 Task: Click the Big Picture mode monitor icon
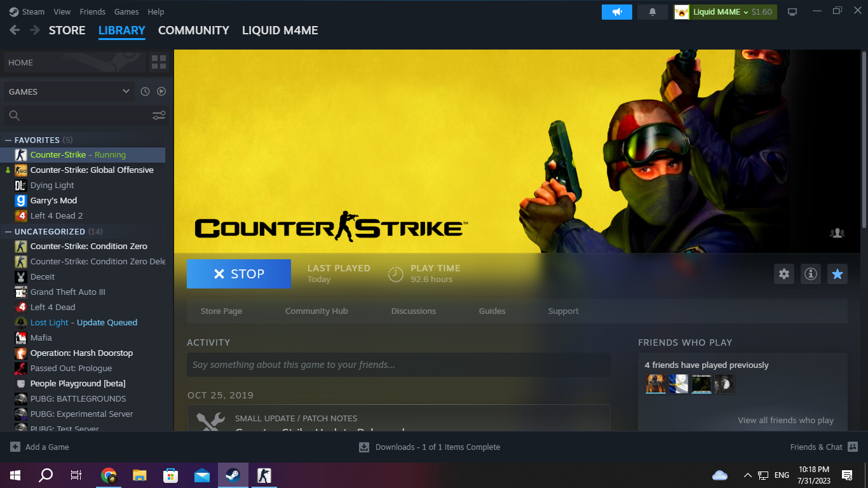[x=792, y=12]
